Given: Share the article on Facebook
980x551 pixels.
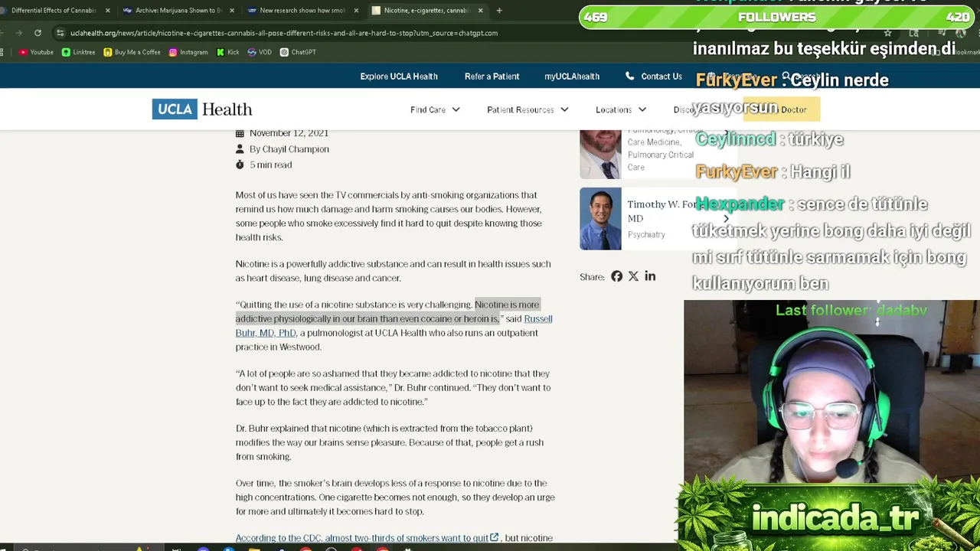Looking at the screenshot, I should click(616, 276).
